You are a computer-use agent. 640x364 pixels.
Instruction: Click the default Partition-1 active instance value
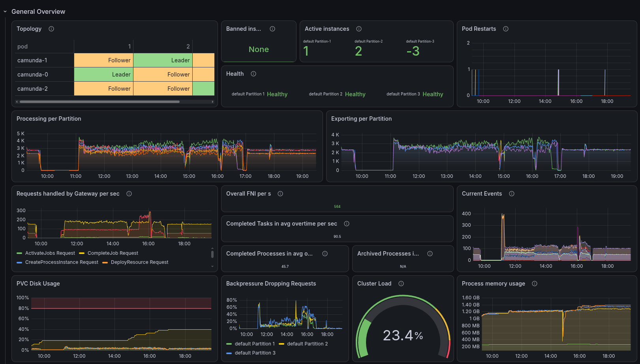click(x=306, y=51)
